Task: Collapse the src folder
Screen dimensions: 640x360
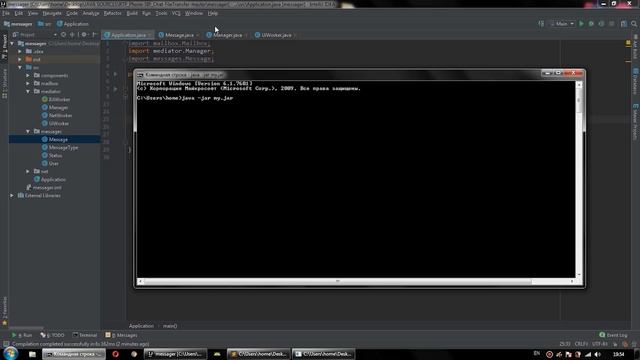Action: point(20,67)
